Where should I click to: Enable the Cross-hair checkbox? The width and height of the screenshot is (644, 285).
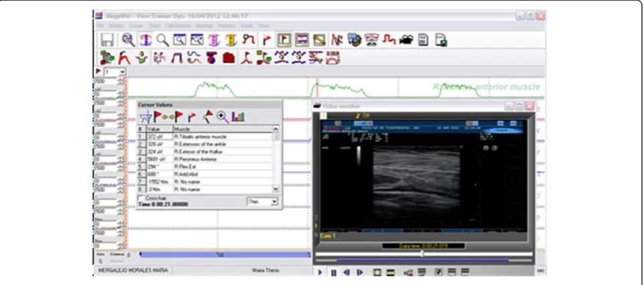pyautogui.click(x=142, y=198)
